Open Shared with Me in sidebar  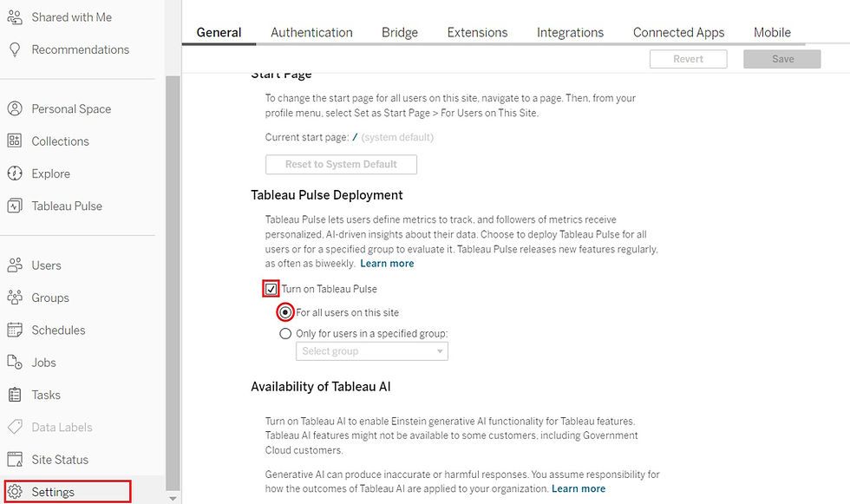click(71, 17)
